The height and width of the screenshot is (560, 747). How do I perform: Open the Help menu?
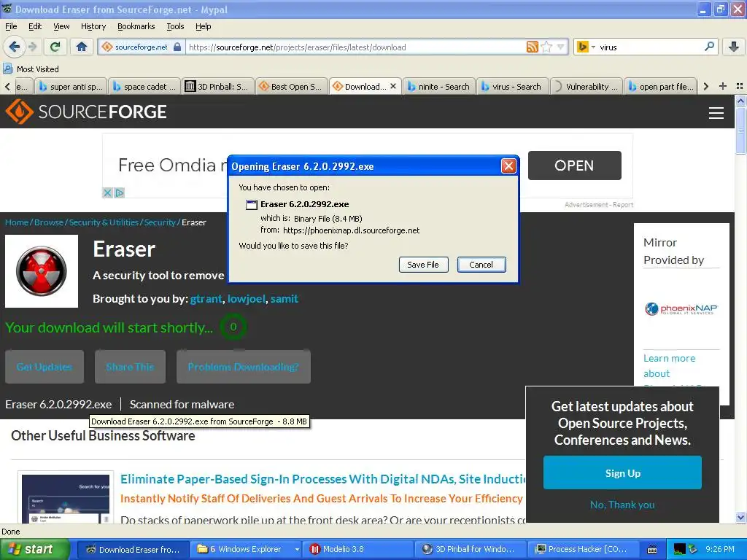pos(204,26)
